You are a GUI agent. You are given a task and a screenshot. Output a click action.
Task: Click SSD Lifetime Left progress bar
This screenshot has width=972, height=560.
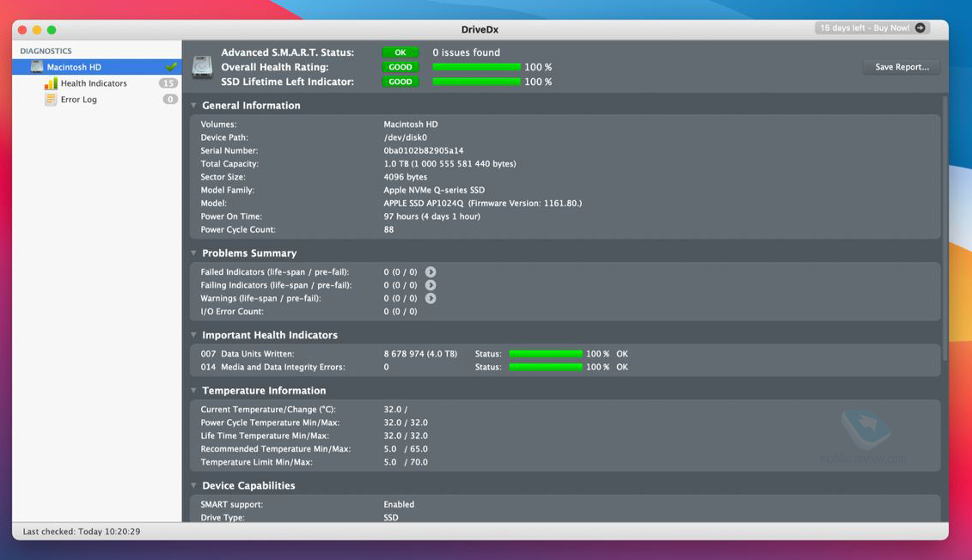tap(476, 82)
